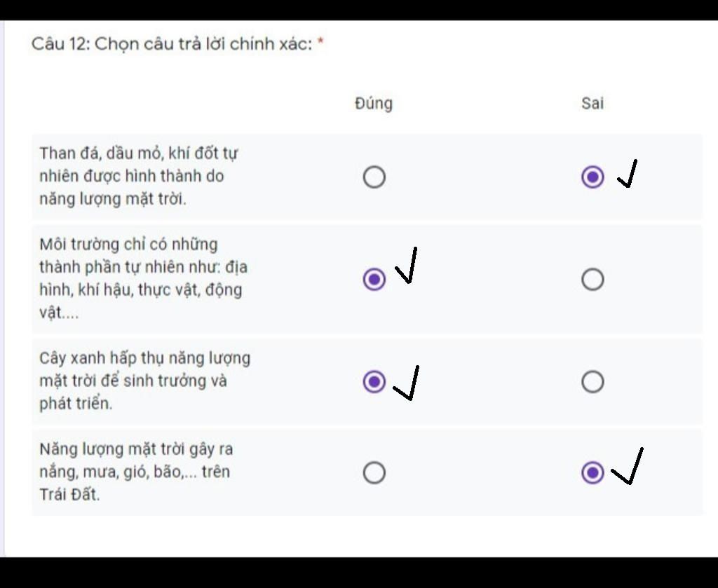
Task: Mark Sai for the 'Cây xanh hấp thụ' statement
Action: point(592,382)
